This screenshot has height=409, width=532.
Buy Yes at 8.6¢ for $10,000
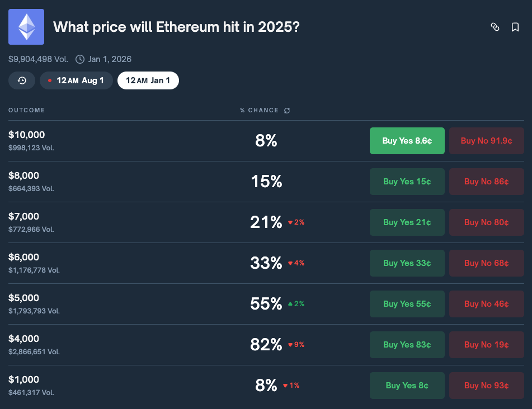[x=407, y=141]
